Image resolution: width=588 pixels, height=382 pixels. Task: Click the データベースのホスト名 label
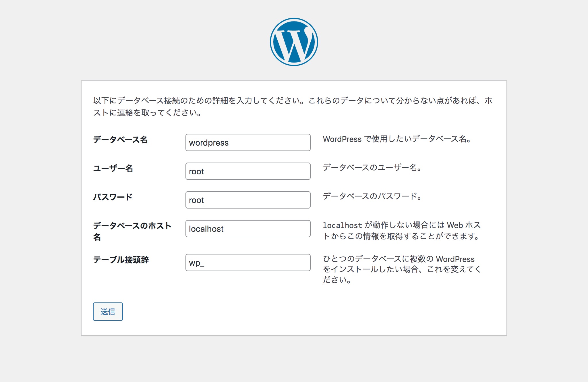tap(132, 226)
